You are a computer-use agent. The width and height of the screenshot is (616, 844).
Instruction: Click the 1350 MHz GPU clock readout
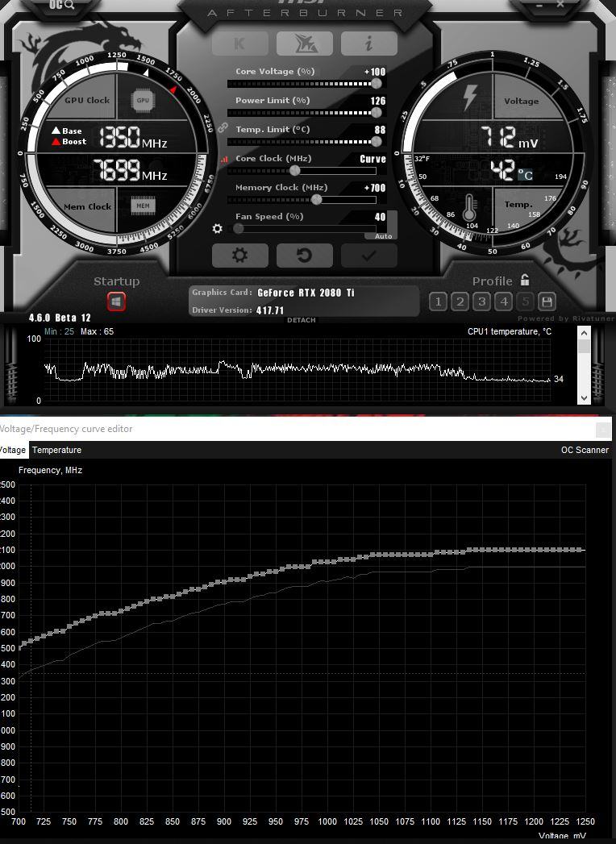(132, 137)
